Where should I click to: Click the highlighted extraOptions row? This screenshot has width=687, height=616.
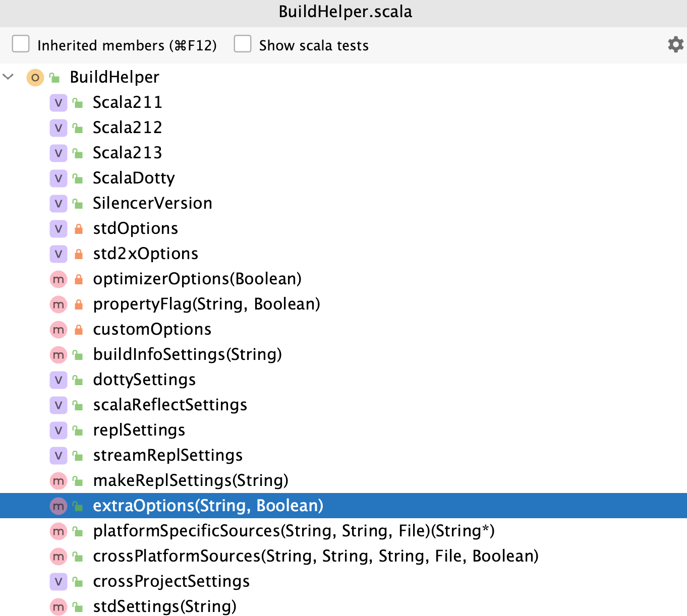coord(208,506)
